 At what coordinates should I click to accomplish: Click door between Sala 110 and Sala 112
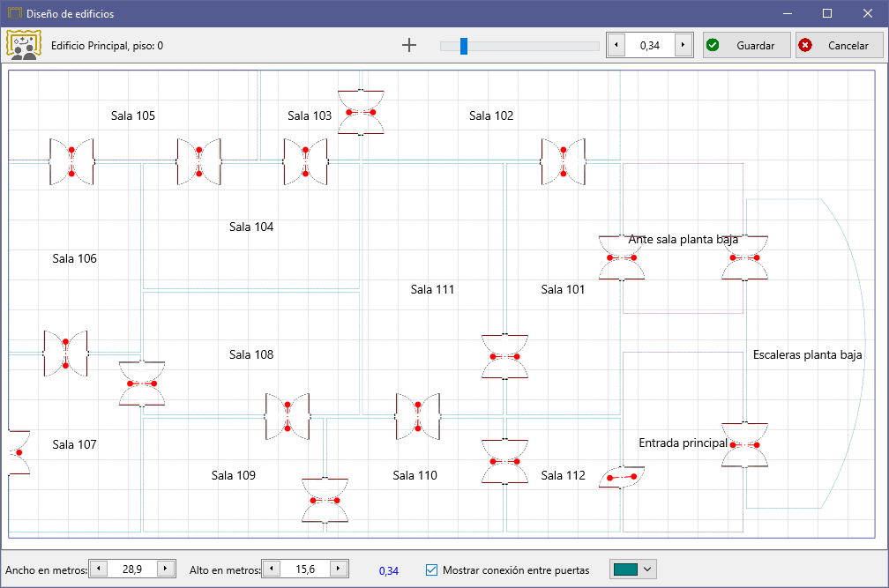coord(504,462)
